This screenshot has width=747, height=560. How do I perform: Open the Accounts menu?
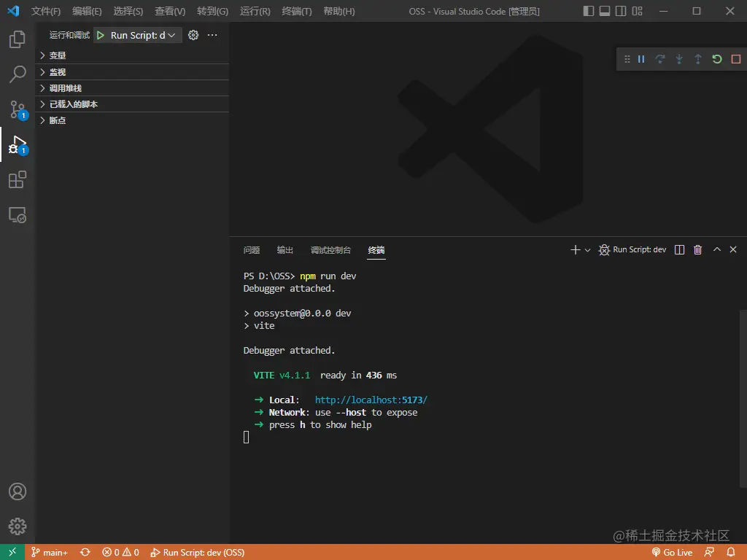pyautogui.click(x=18, y=491)
